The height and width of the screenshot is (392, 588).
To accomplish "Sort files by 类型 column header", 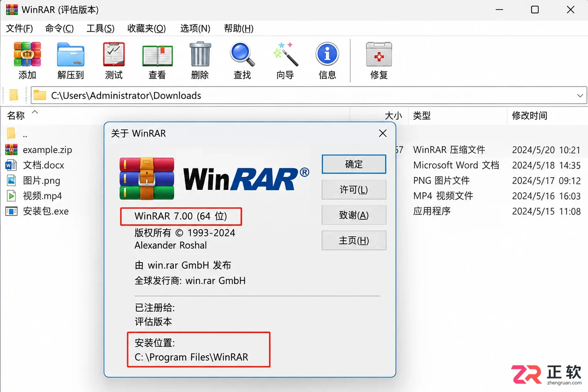I will 422,116.
